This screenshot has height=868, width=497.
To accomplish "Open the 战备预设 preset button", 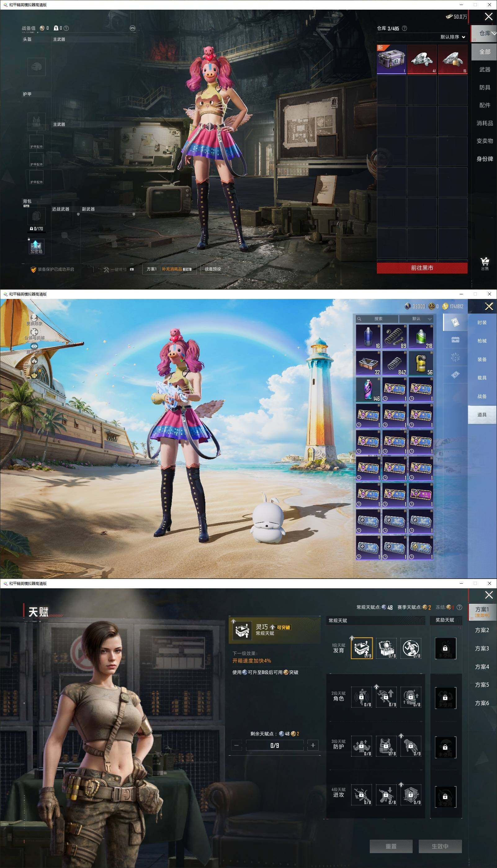I will coord(213,269).
